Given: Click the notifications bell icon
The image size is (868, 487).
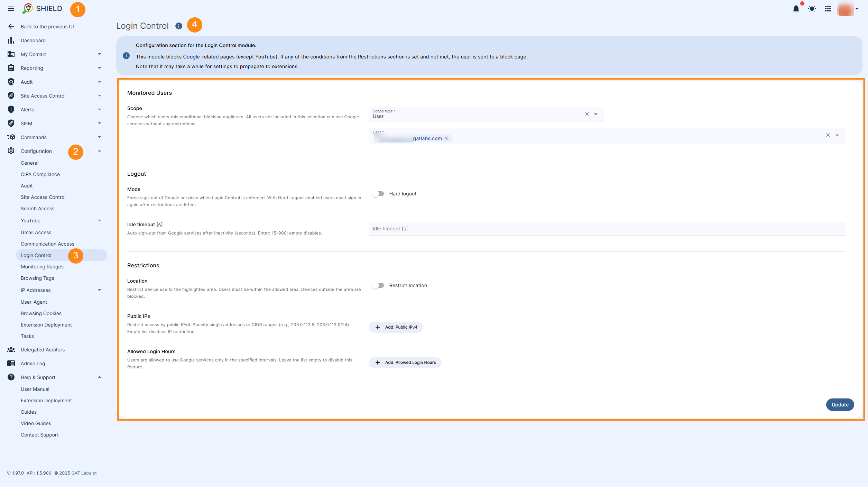Looking at the screenshot, I should [x=796, y=9].
